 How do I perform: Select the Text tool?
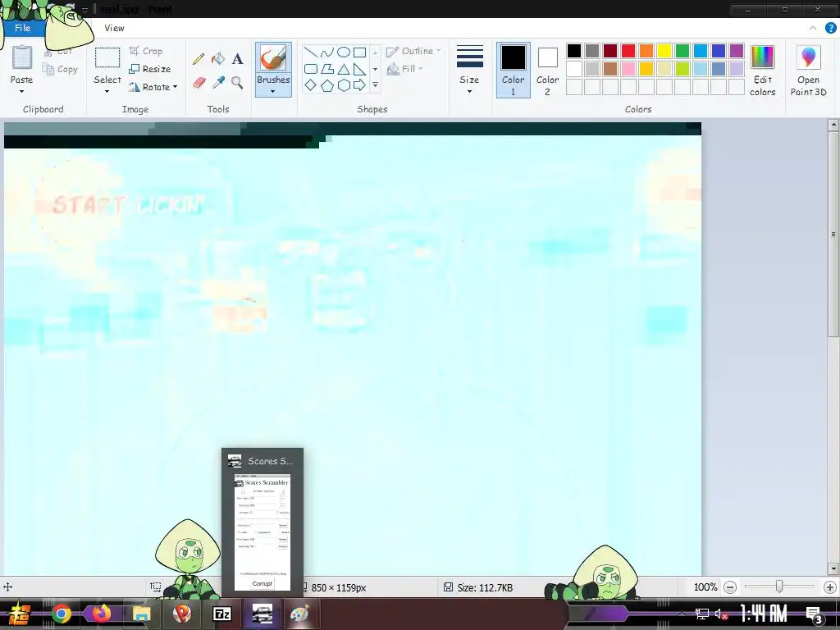click(237, 58)
